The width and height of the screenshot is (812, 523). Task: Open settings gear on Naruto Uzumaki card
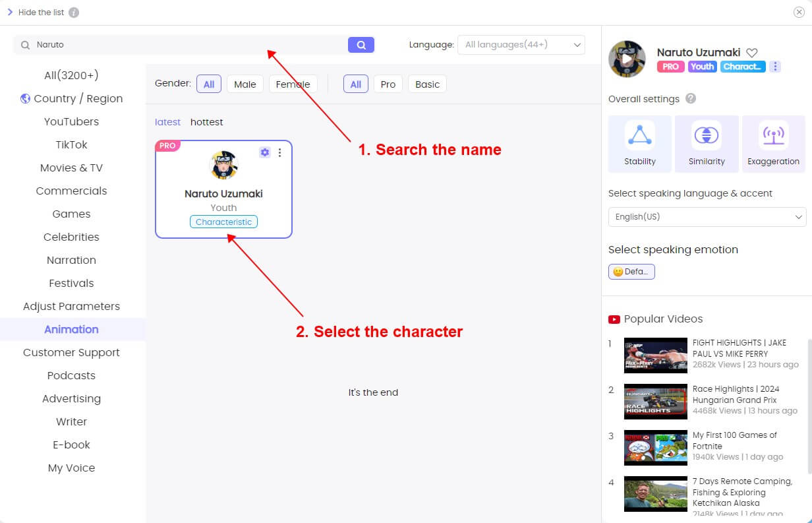pyautogui.click(x=265, y=152)
